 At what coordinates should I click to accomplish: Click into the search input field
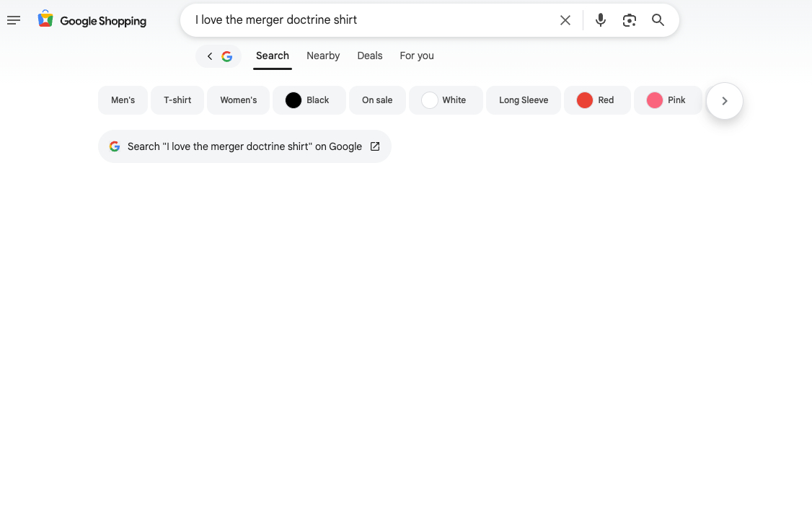368,20
